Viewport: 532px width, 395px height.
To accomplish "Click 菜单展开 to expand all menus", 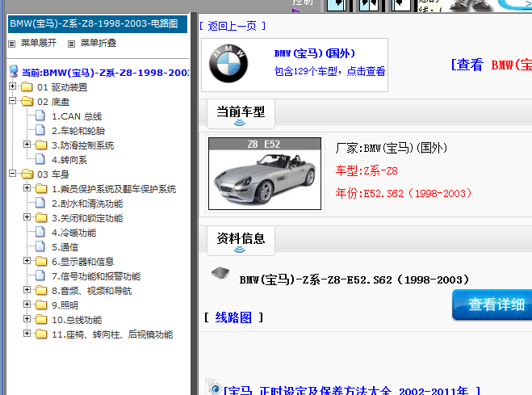I will coord(39,43).
